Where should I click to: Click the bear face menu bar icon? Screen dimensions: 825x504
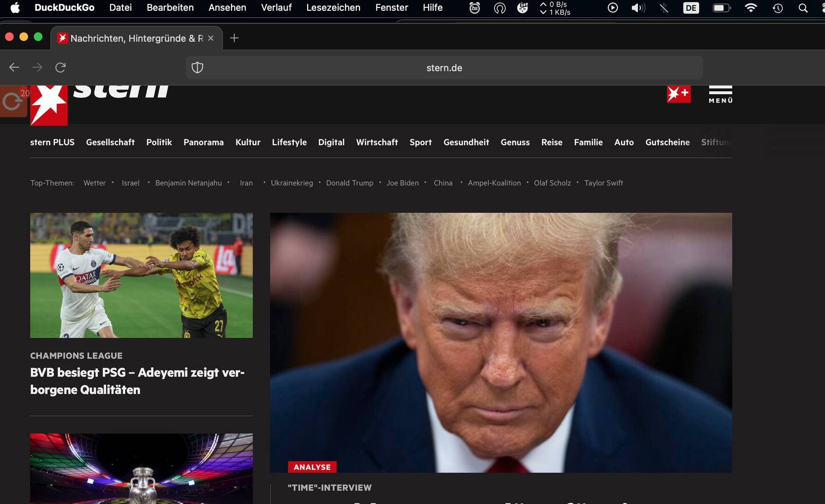coord(522,8)
